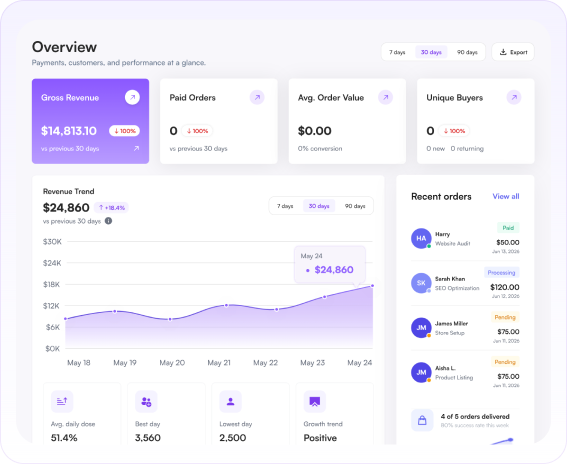This screenshot has height=464, width=567.
Task: Click the Lowest day stat icon
Action: 230,401
